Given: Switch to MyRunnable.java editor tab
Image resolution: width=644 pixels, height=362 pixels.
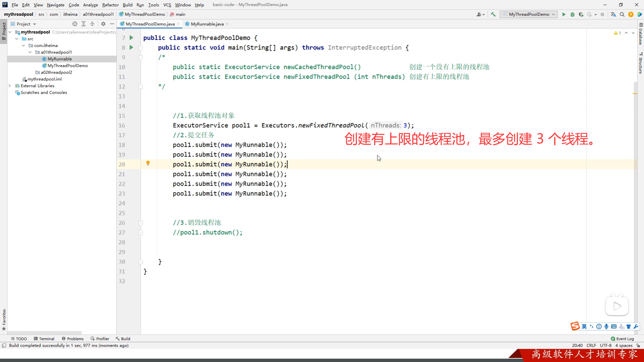Looking at the screenshot, I should (207, 24).
